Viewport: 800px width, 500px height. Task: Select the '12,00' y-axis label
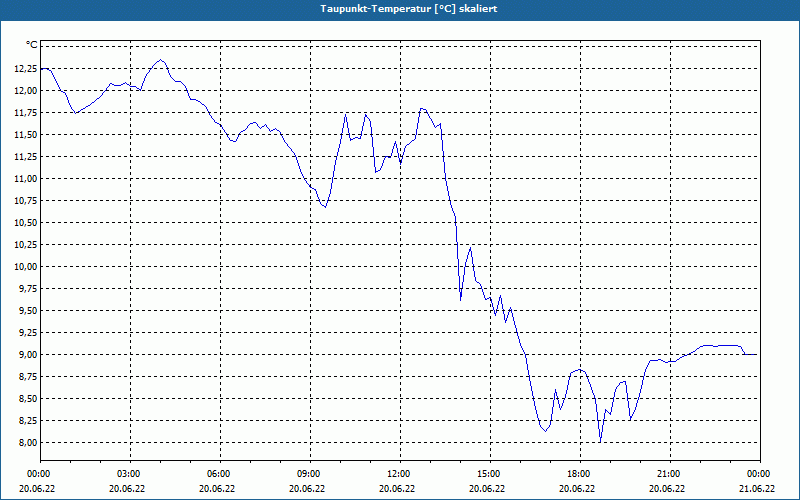pyautogui.click(x=26, y=90)
